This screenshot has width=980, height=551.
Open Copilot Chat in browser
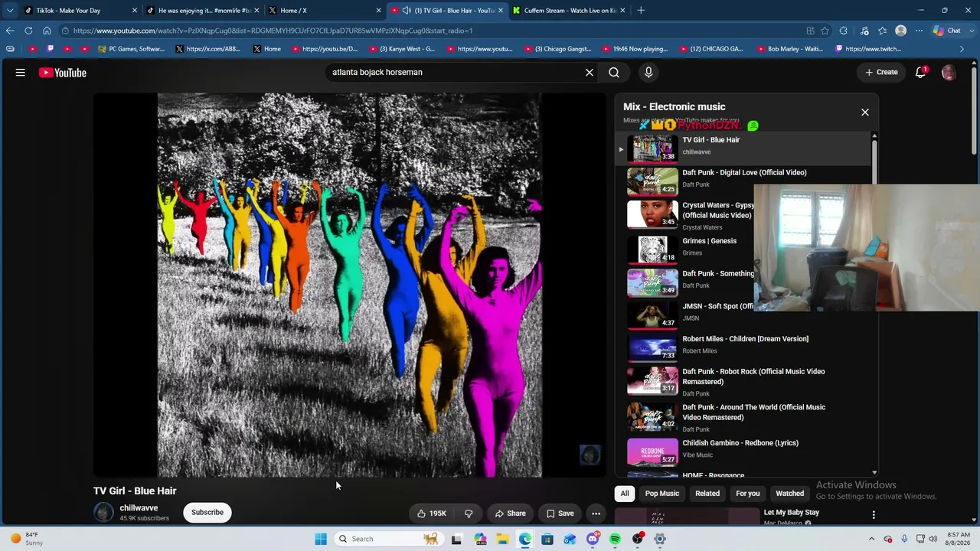pos(947,31)
